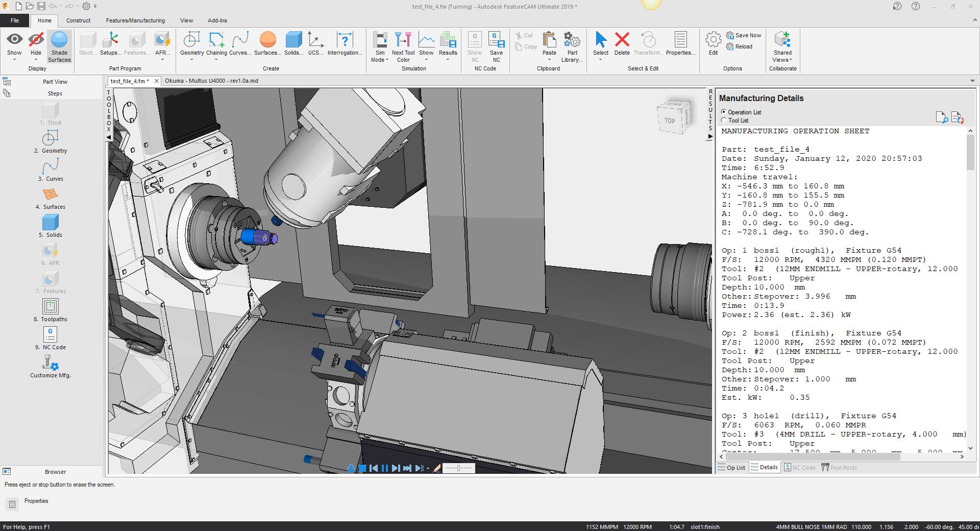980x531 pixels.
Task: Open file via folder icon
Action: 30,6
